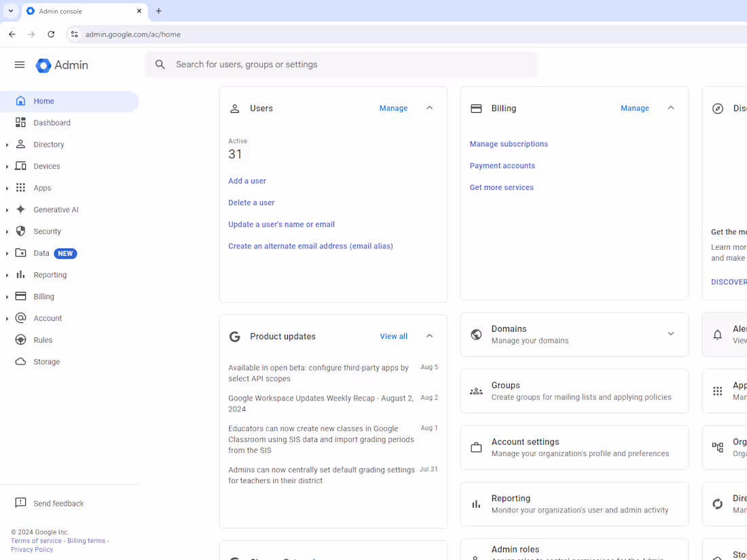Collapse the Product updates card

coord(429,335)
